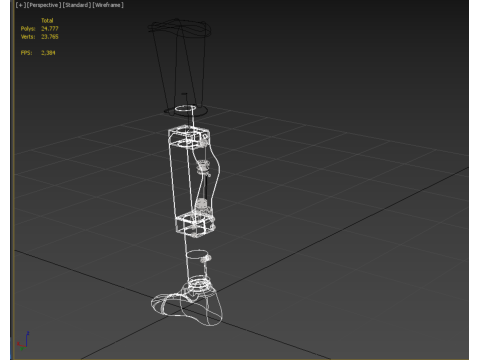Viewport: 480px width, 360px height.
Task: Select the upper square bracket of frame
Action: [189, 136]
